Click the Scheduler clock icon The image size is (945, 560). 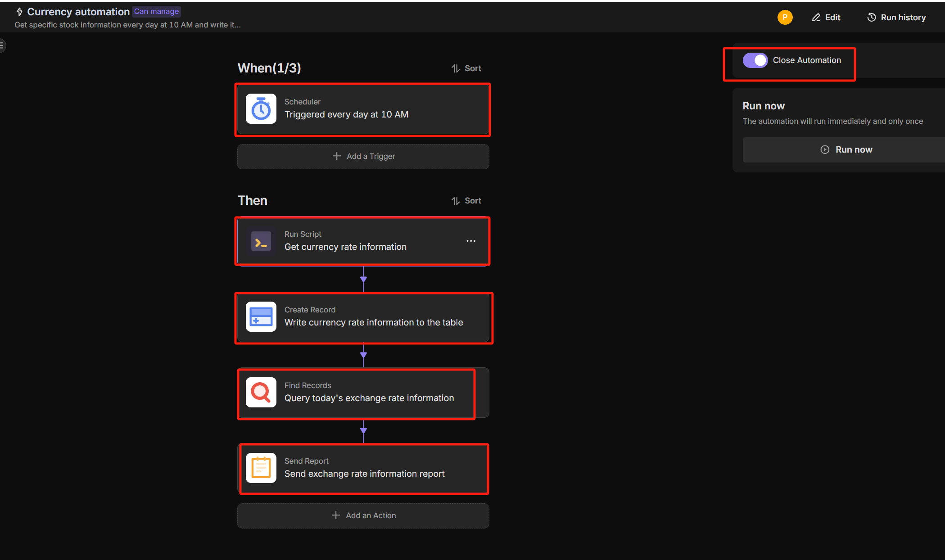pos(261,108)
